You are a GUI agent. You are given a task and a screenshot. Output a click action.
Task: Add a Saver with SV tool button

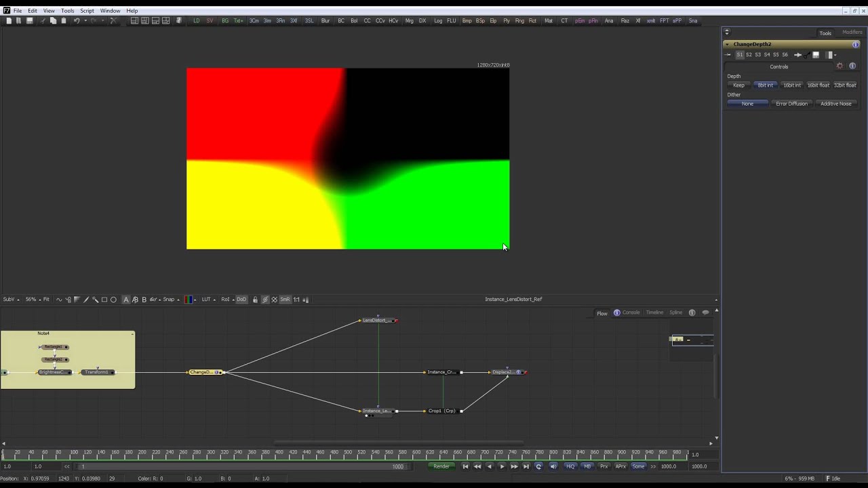[x=210, y=21]
